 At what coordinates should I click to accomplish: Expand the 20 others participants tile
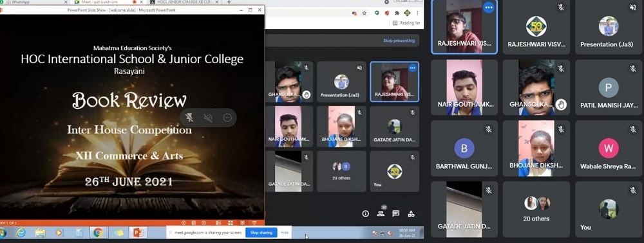[x=536, y=209]
